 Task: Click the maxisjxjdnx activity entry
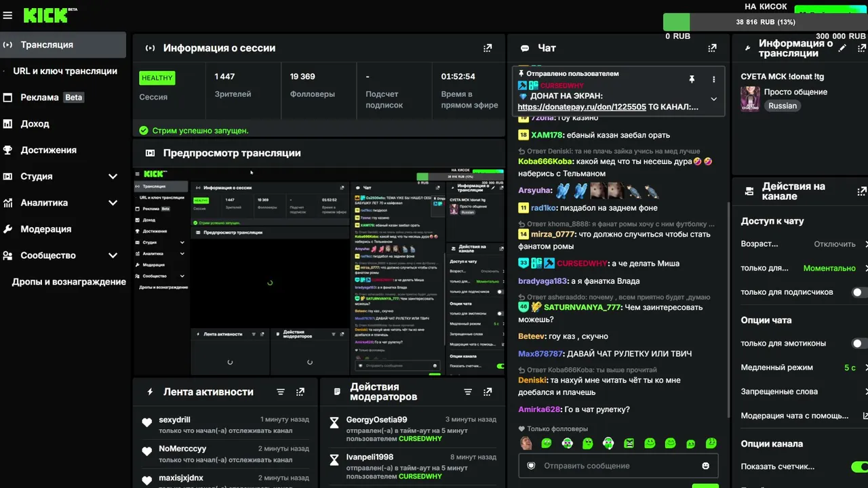226,479
